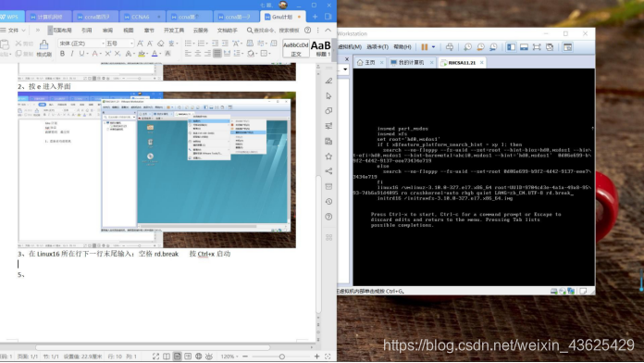
Task: Increase paragraph indent
Action: pyautogui.click(x=225, y=44)
